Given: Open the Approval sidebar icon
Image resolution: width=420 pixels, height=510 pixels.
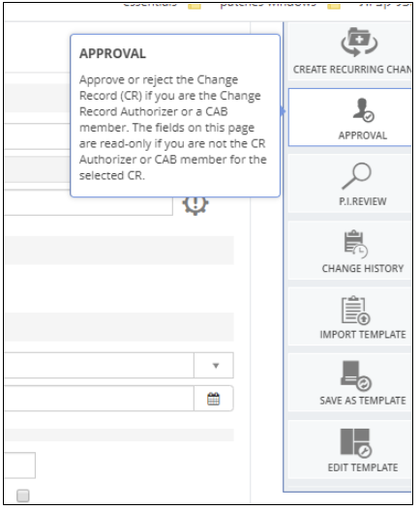Looking at the screenshot, I should [x=363, y=110].
